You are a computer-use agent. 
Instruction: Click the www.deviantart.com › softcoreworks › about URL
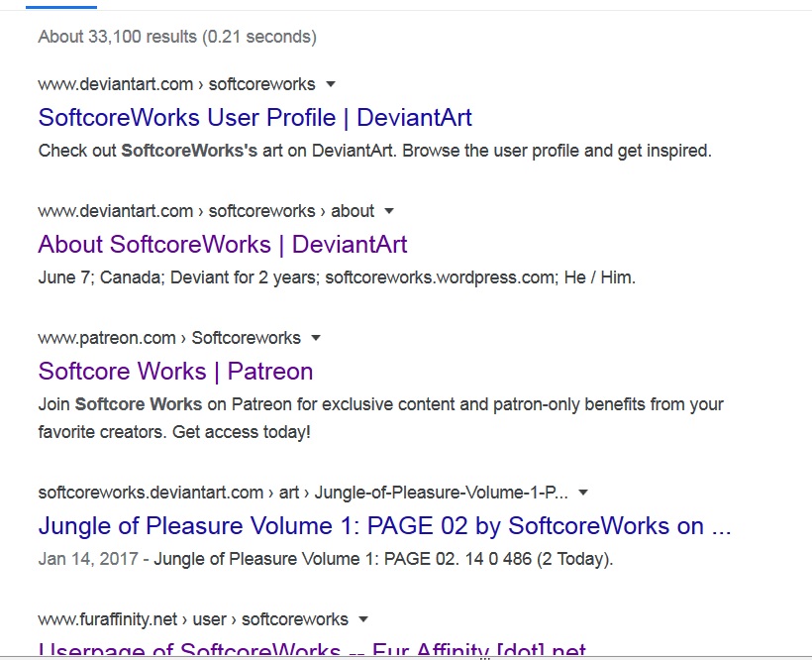click(206, 211)
